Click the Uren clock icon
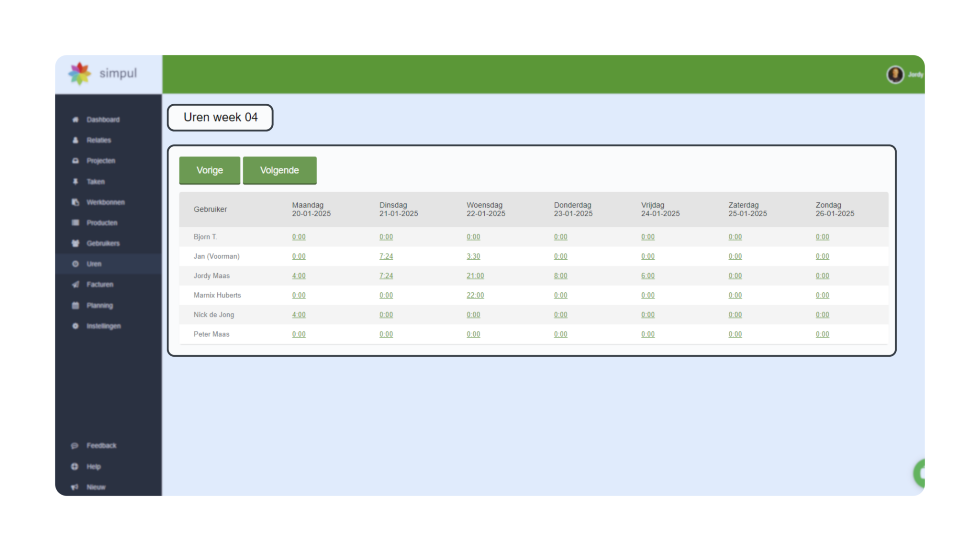The image size is (980, 551). pyautogui.click(x=75, y=264)
